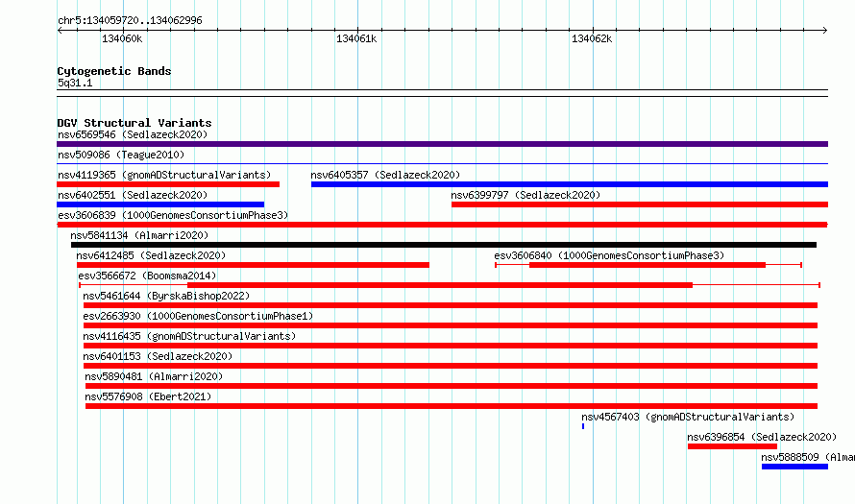Screen dimensions: 855x504
Task: Click the 134061k ruler tick label
Action: point(356,38)
